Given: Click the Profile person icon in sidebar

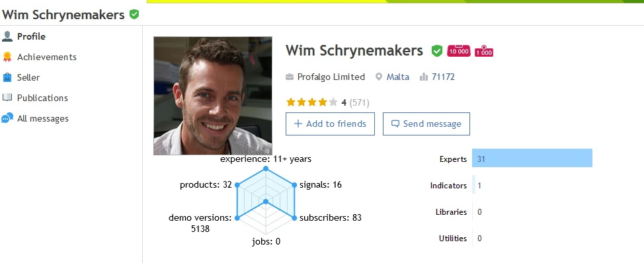Looking at the screenshot, I should click(7, 36).
